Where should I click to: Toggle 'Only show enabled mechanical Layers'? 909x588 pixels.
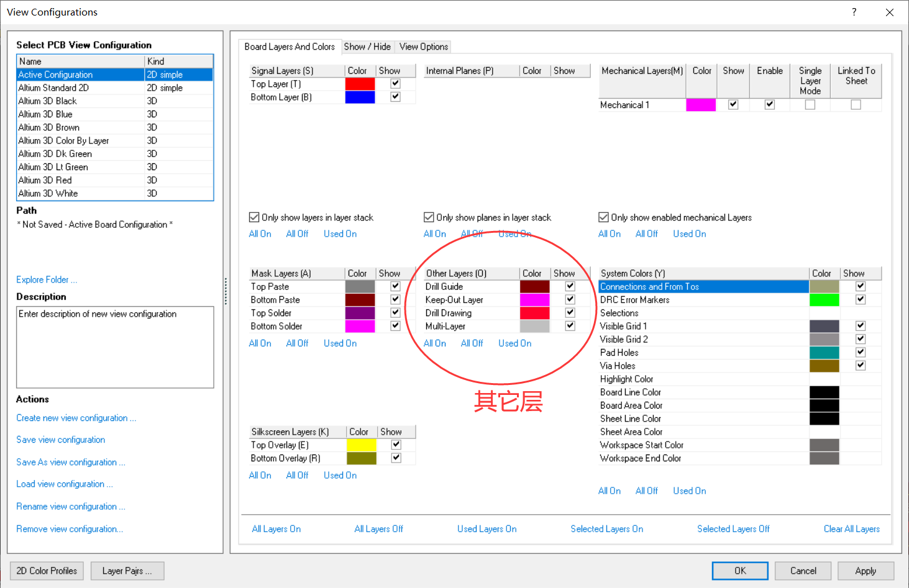(603, 217)
